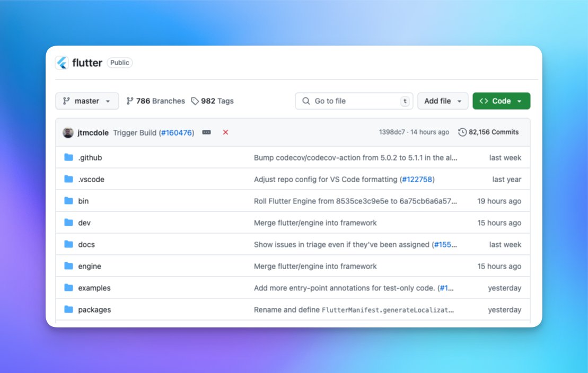588x373 pixels.
Task: Open the examples folder
Action: pos(94,288)
